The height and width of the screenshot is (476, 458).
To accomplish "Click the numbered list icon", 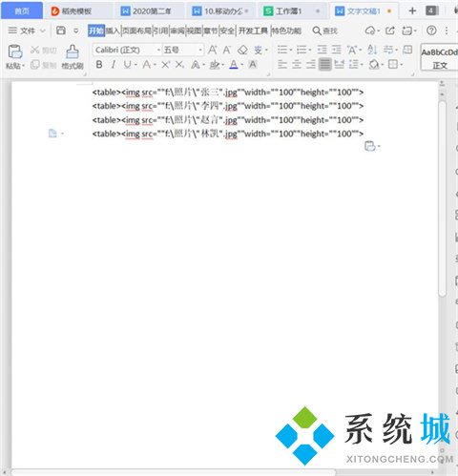I will click(301, 50).
